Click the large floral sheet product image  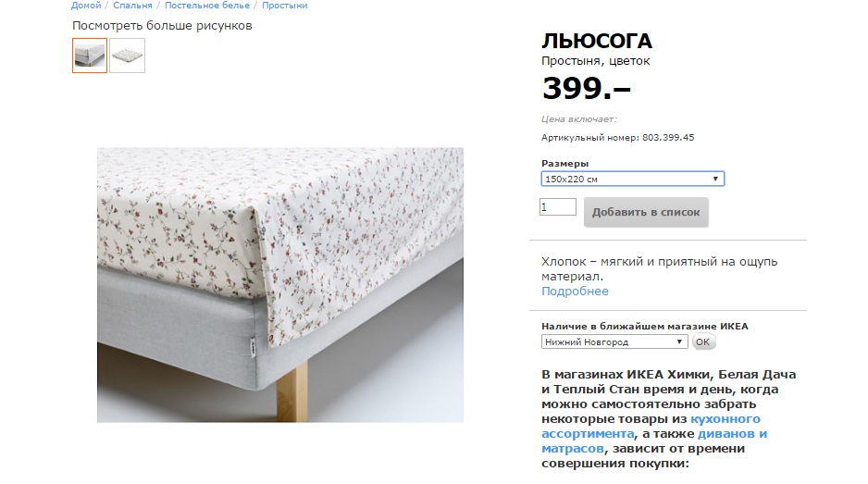(x=280, y=285)
